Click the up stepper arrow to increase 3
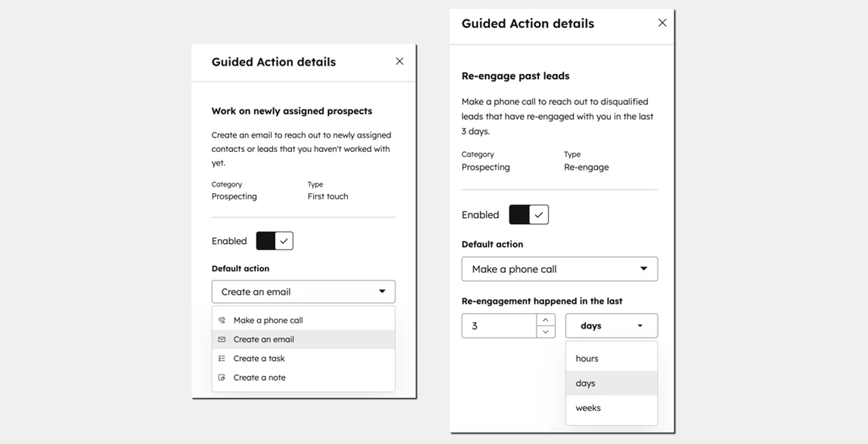 point(545,319)
